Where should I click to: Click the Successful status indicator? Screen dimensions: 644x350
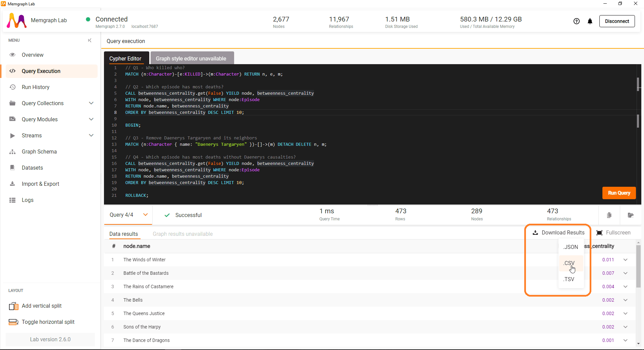tap(183, 215)
